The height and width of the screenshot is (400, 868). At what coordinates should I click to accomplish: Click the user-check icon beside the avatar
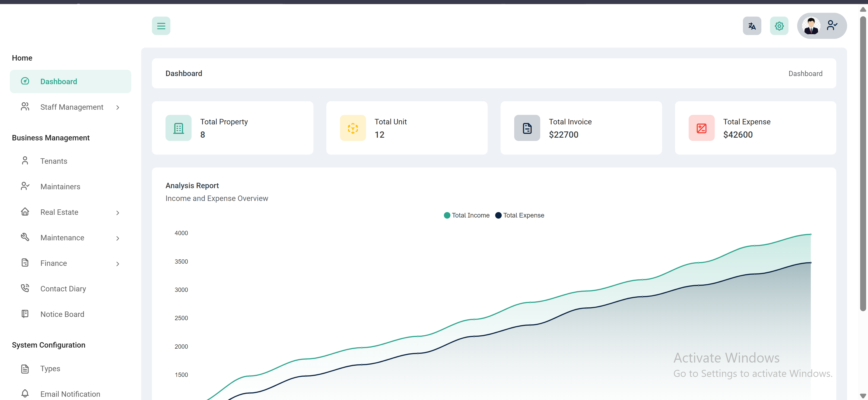tap(832, 25)
